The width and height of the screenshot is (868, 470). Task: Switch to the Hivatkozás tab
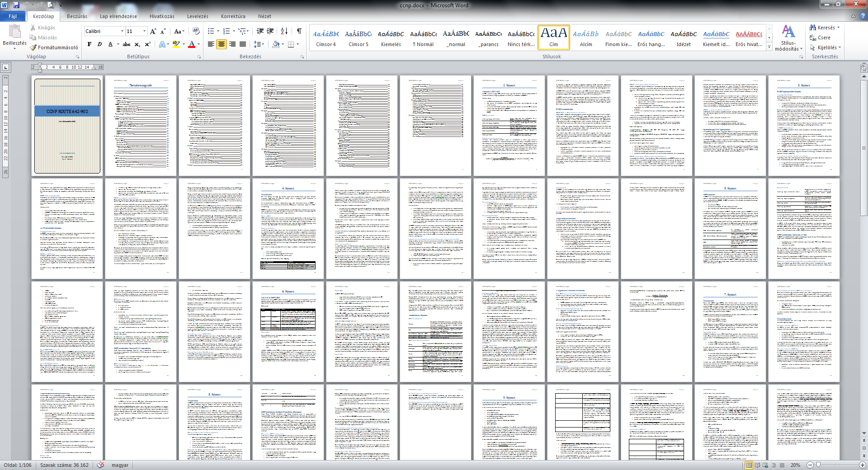162,16
